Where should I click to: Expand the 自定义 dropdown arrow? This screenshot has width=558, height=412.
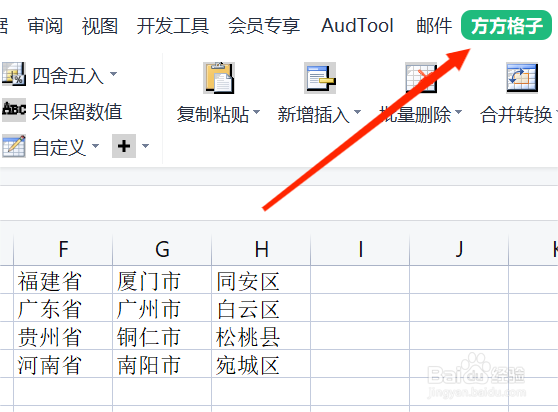95,146
